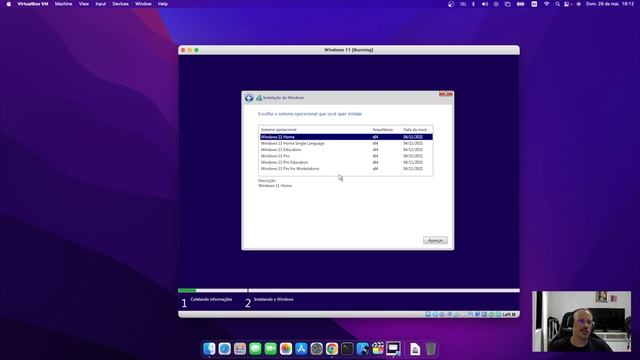The image size is (640, 360).
Task: Open Finder from the Dock
Action: point(209,349)
